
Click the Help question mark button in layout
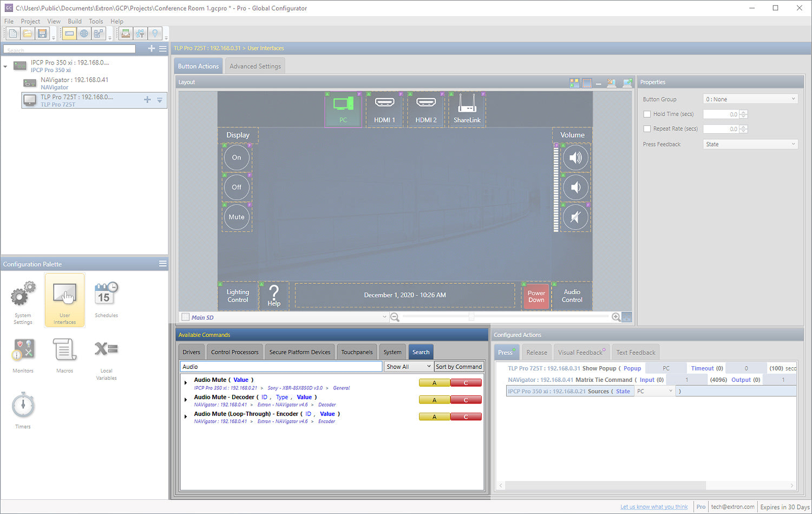coord(274,296)
